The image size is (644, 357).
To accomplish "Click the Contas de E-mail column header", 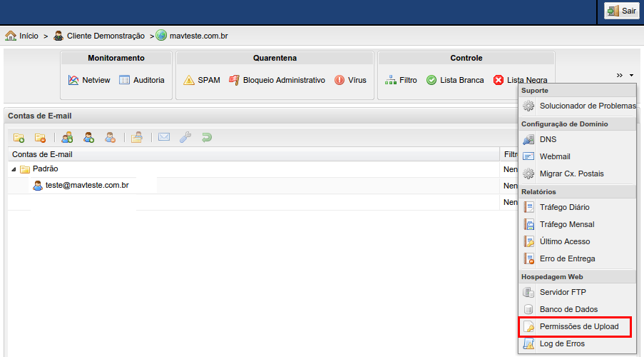I will tap(42, 154).
